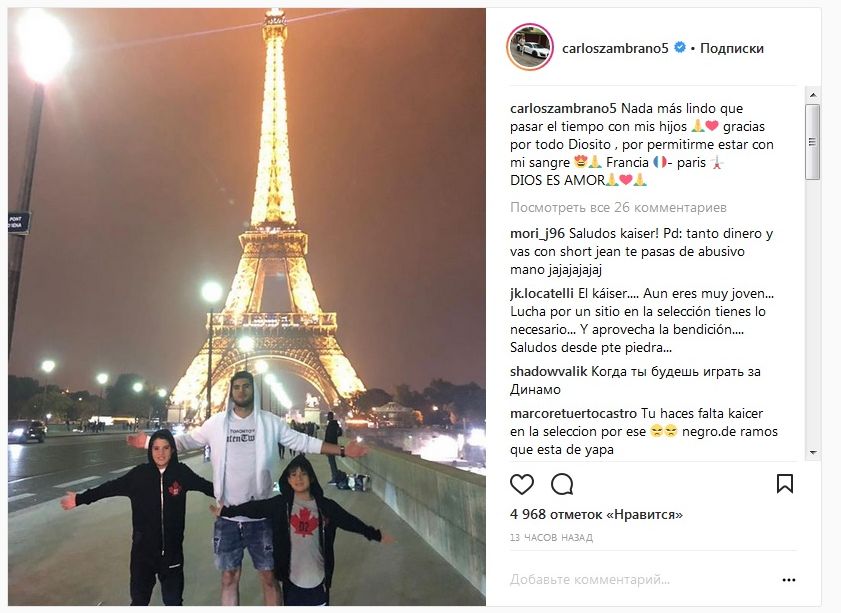Click the 13 часов назад timestamp
Image resolution: width=841 pixels, height=613 pixels.
(x=551, y=537)
